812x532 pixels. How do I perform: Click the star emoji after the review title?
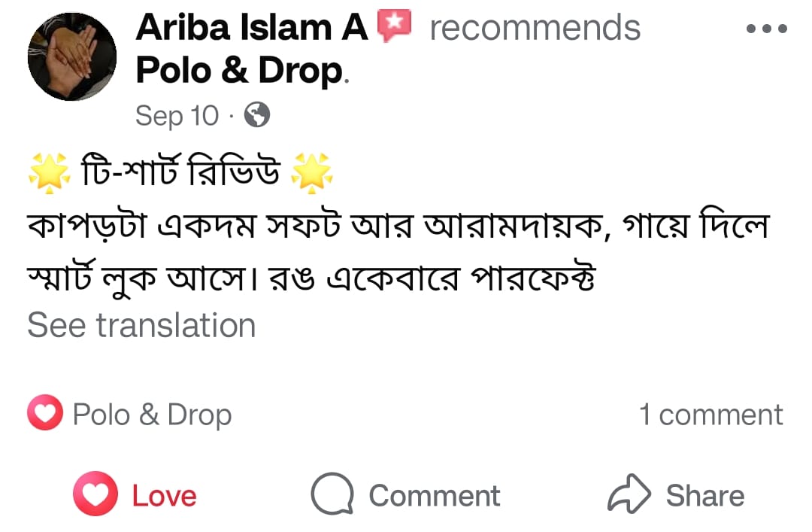point(311,172)
